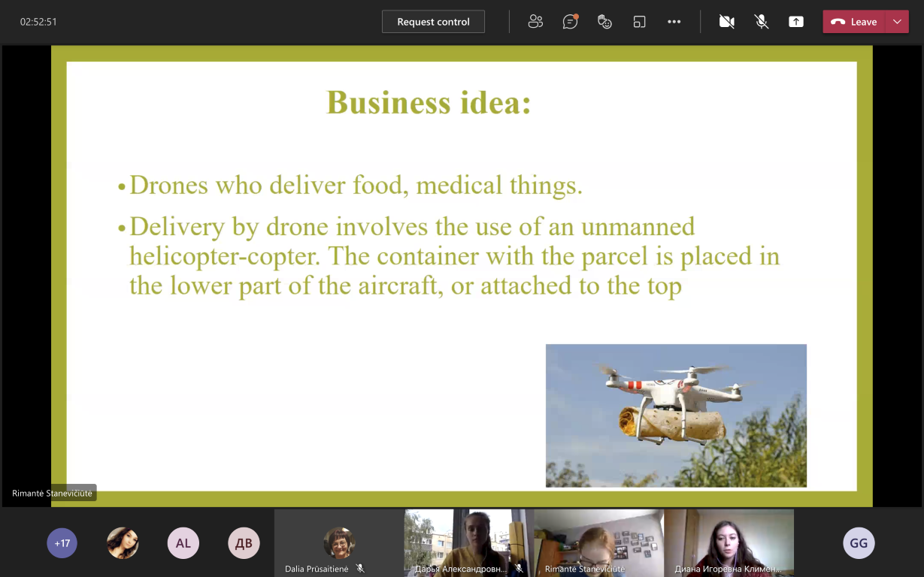The width and height of the screenshot is (924, 577).
Task: Click the photo avatar next to +17
Action: pyautogui.click(x=123, y=543)
